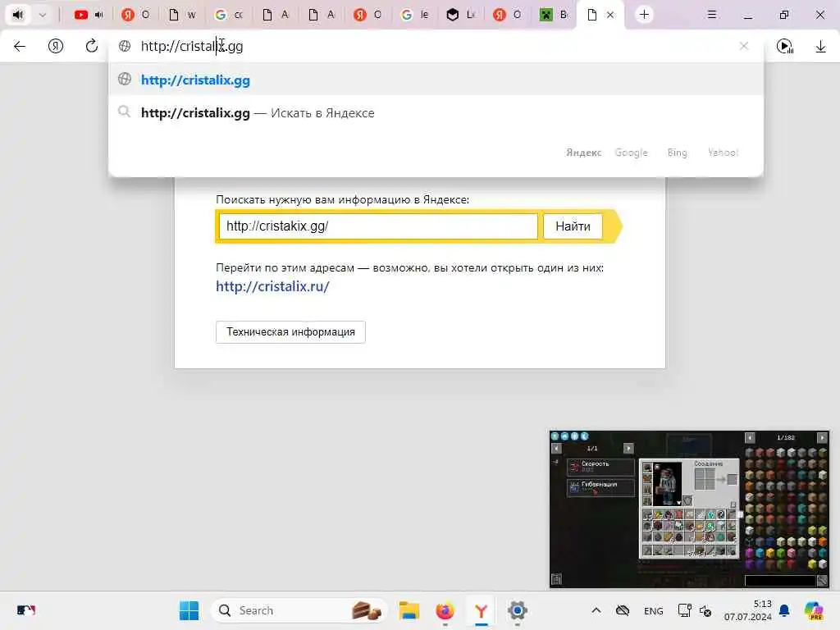Close the current active tab

[x=610, y=15]
